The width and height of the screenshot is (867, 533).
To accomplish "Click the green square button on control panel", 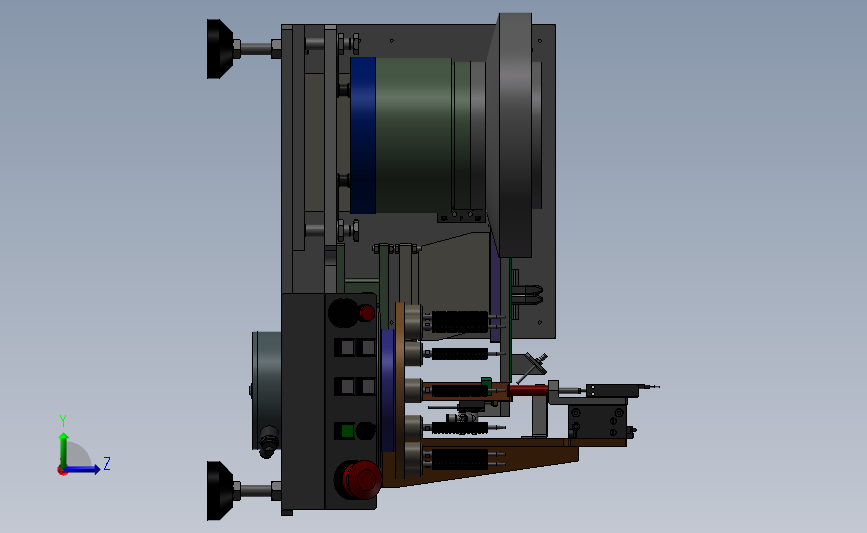I will point(347,431).
